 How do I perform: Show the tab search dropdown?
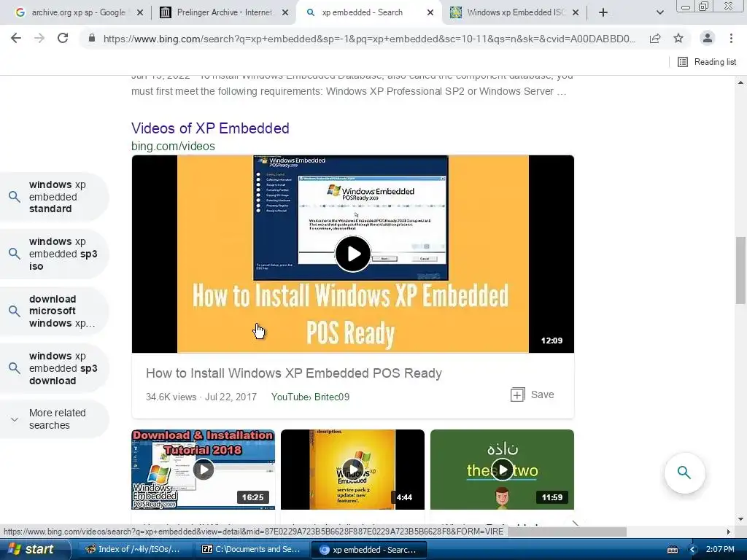(659, 12)
